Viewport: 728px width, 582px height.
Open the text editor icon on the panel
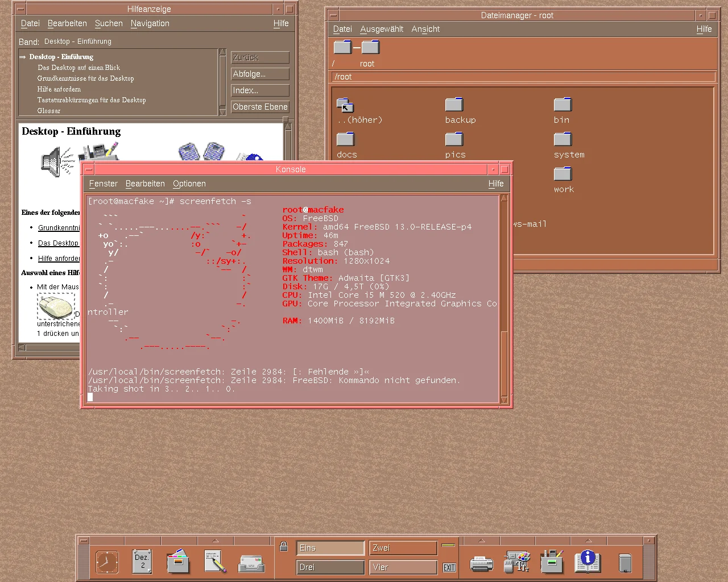tap(215, 562)
